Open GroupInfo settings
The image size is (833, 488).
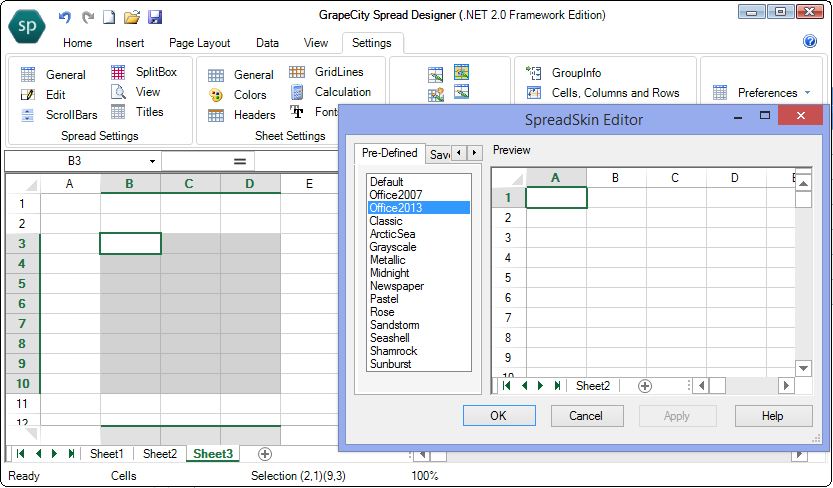tap(564, 73)
